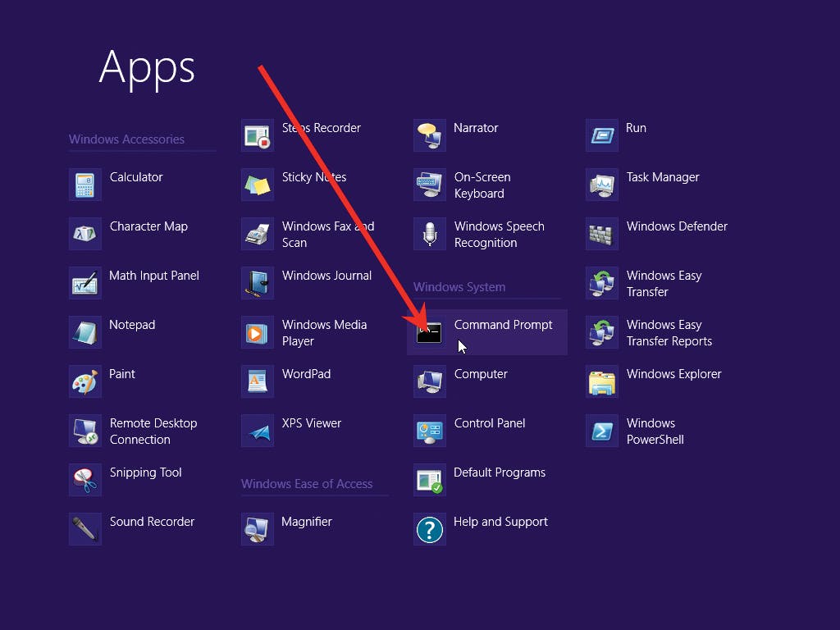Click the "Sound Recorder" label
This screenshot has height=630, width=840.
152,522
